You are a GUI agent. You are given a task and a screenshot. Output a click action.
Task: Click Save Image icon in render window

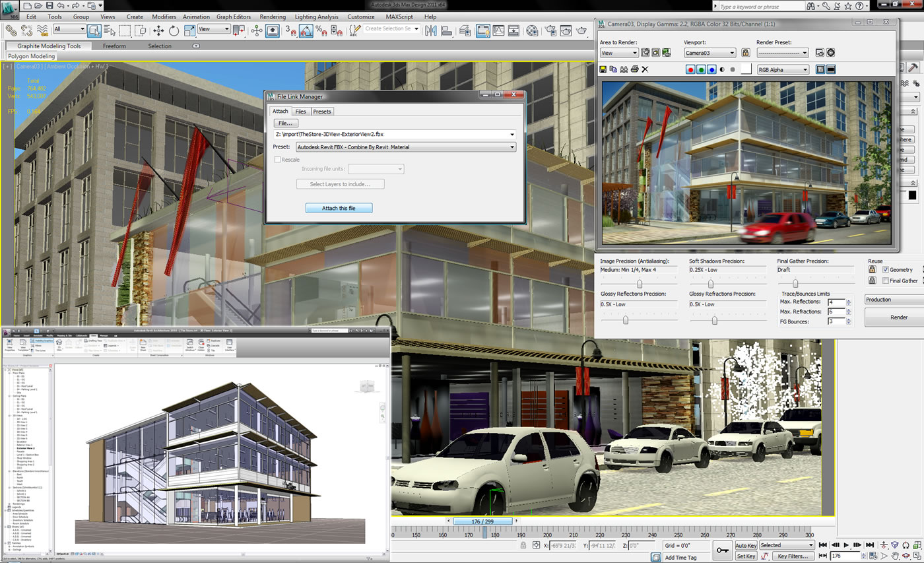coord(603,69)
